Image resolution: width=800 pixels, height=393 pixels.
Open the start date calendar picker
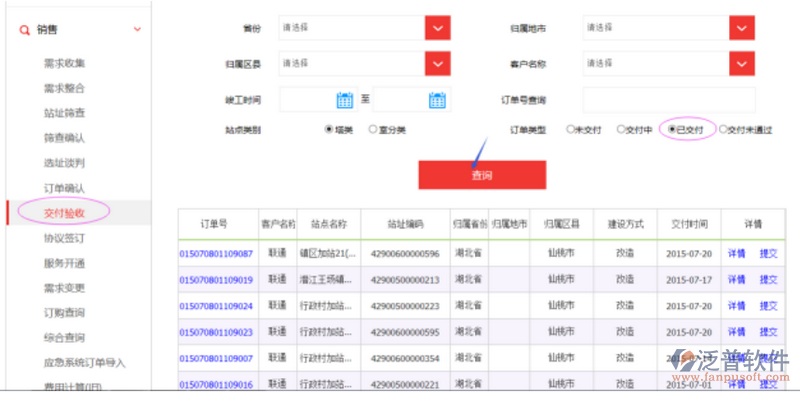[345, 100]
